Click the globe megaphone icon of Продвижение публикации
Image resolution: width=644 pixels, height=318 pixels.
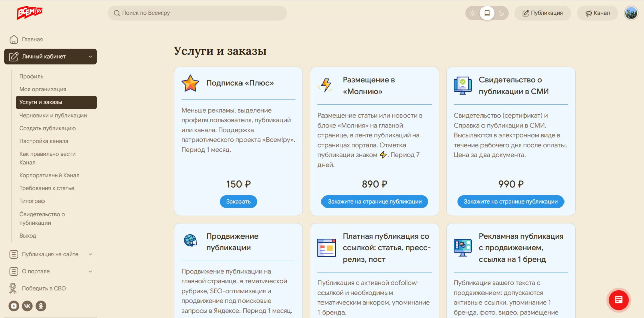pos(190,240)
